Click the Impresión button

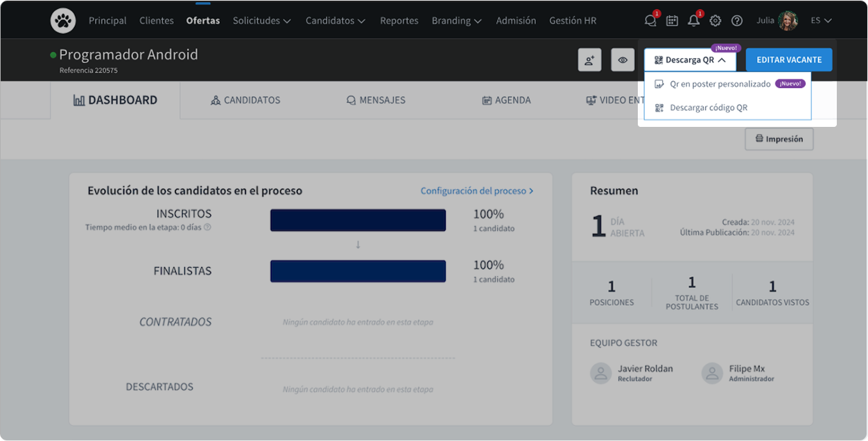tap(779, 139)
